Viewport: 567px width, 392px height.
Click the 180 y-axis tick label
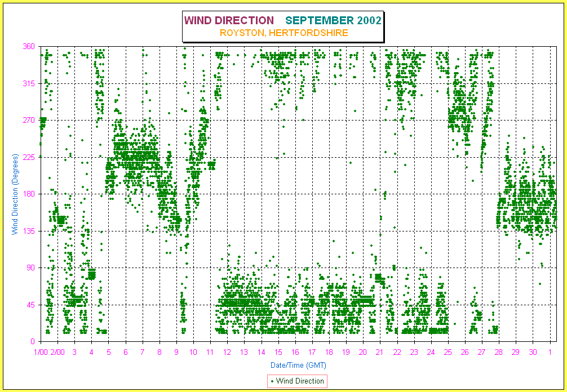[29, 194]
